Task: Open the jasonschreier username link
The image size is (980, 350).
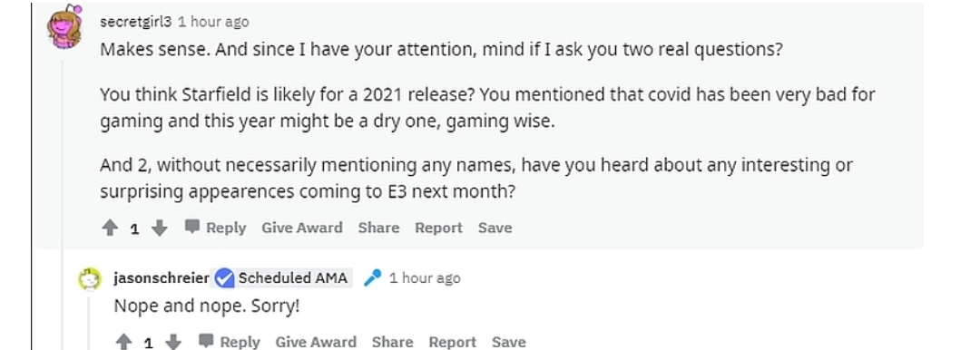Action: (162, 277)
